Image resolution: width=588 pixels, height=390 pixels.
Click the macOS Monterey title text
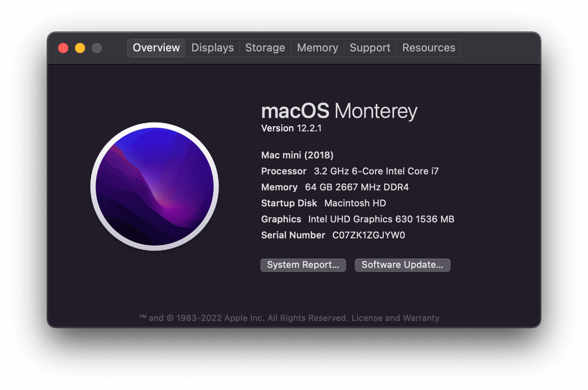(x=339, y=111)
